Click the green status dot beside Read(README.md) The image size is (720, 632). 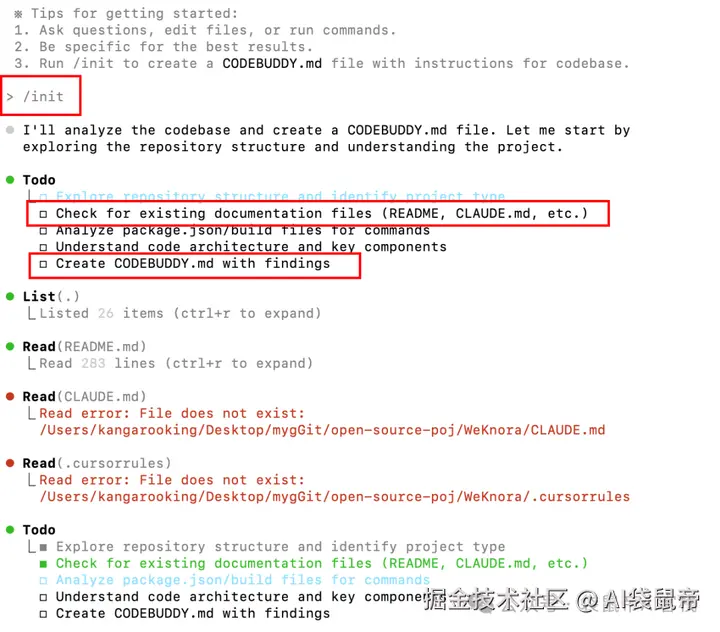(x=10, y=346)
